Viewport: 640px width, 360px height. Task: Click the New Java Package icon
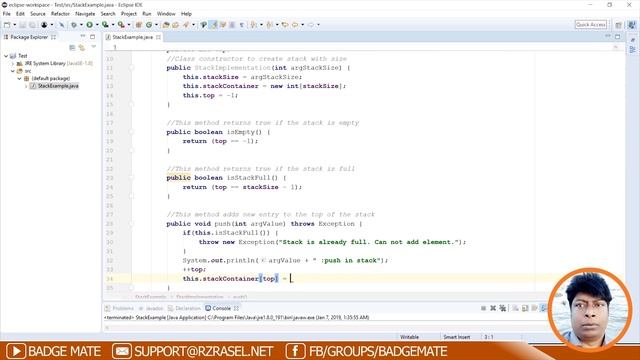pyautogui.click(x=138, y=25)
